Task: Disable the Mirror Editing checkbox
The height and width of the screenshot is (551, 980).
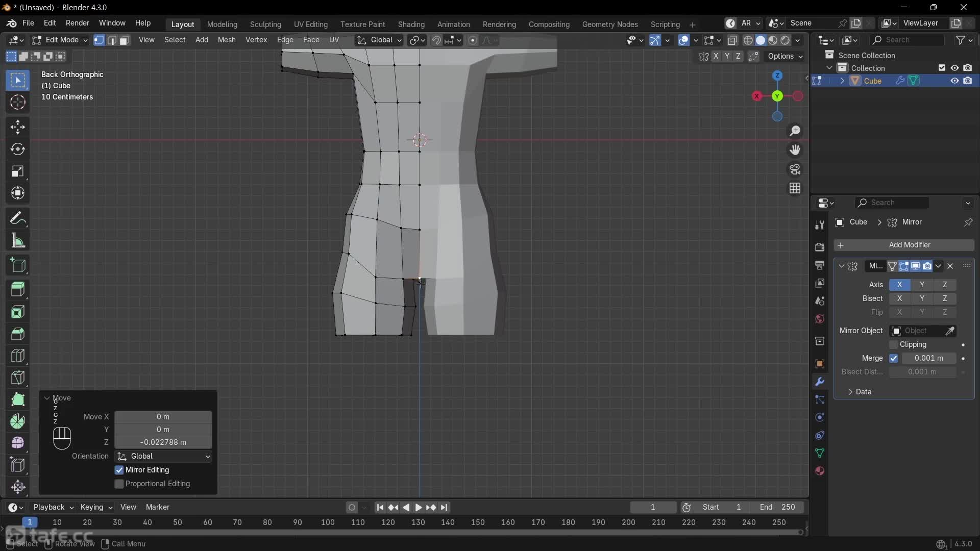Action: tap(119, 470)
